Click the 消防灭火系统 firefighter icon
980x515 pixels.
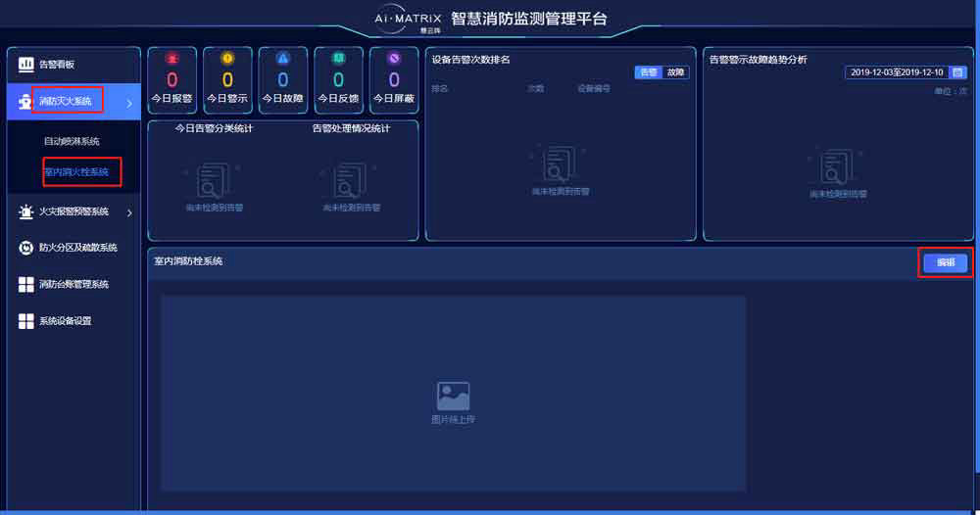(25, 101)
